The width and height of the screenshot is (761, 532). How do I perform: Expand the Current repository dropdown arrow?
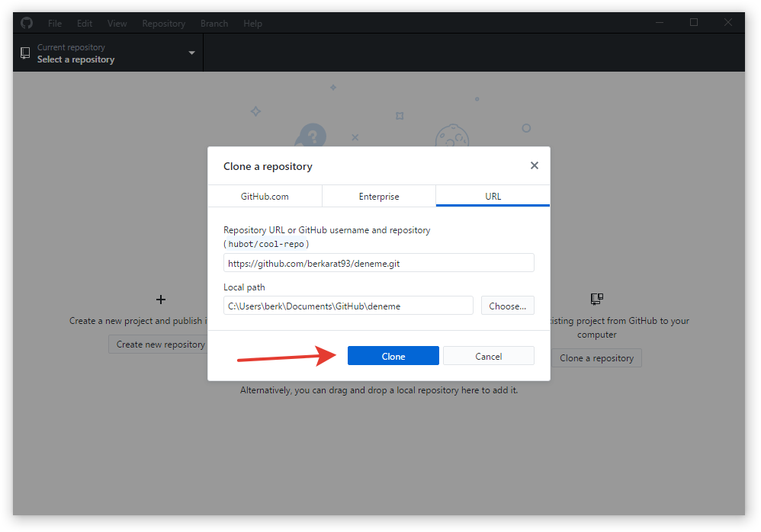pos(191,53)
